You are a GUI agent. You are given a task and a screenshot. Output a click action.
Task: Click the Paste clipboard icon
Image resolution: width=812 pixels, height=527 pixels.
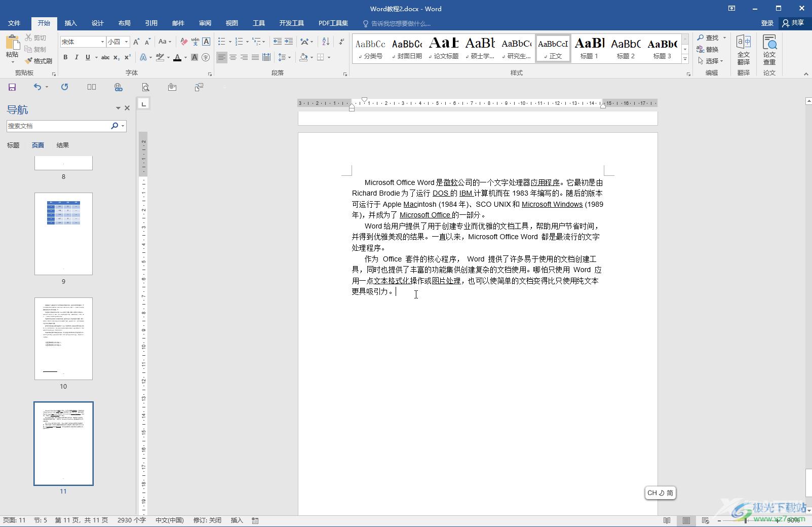click(x=12, y=43)
